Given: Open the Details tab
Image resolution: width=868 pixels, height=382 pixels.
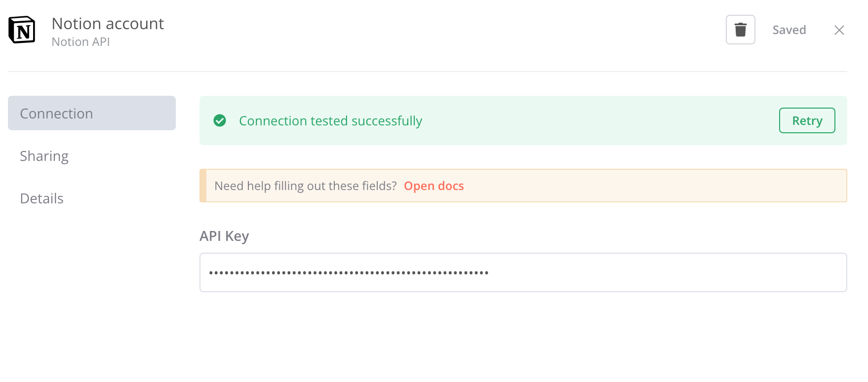Looking at the screenshot, I should pyautogui.click(x=41, y=198).
